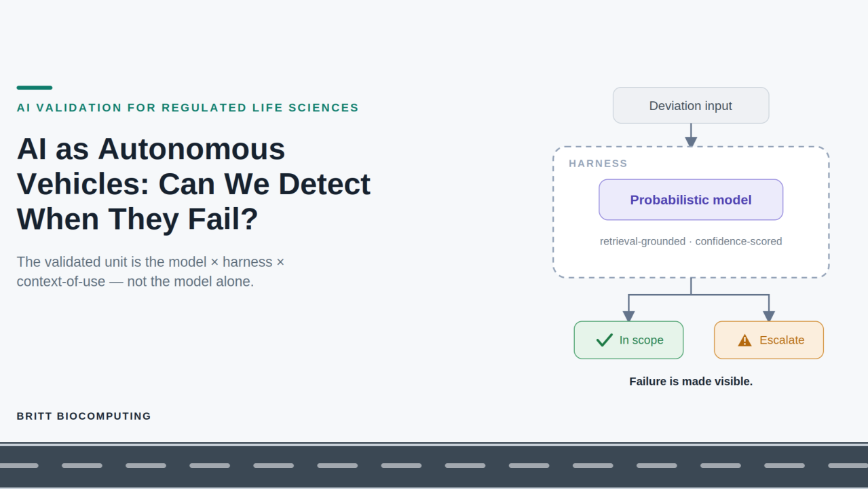This screenshot has height=489, width=868.
Task: Click the HARNESS label in the dashed container
Action: 598,164
